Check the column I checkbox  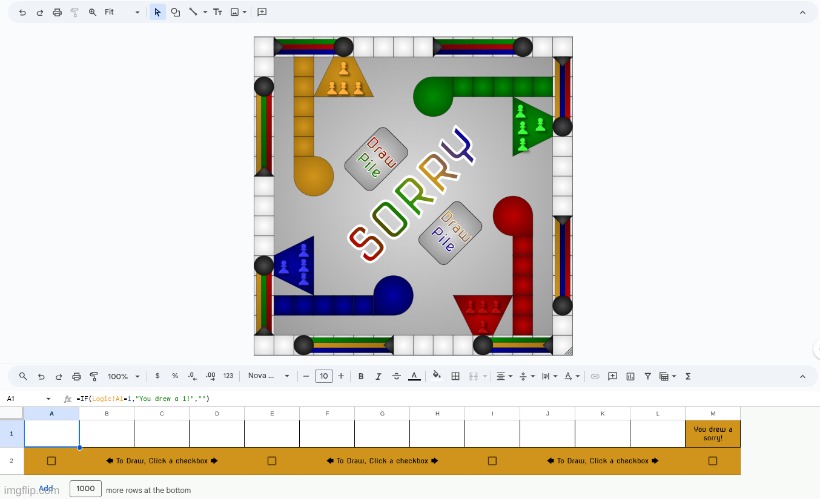(x=492, y=461)
